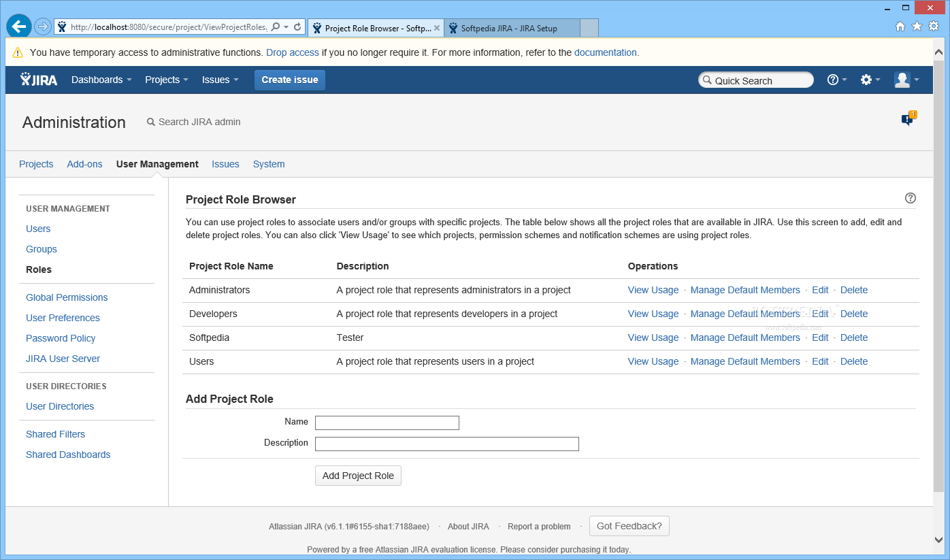The width and height of the screenshot is (950, 560).
Task: Open the Dashboards dropdown menu
Action: pos(101,80)
